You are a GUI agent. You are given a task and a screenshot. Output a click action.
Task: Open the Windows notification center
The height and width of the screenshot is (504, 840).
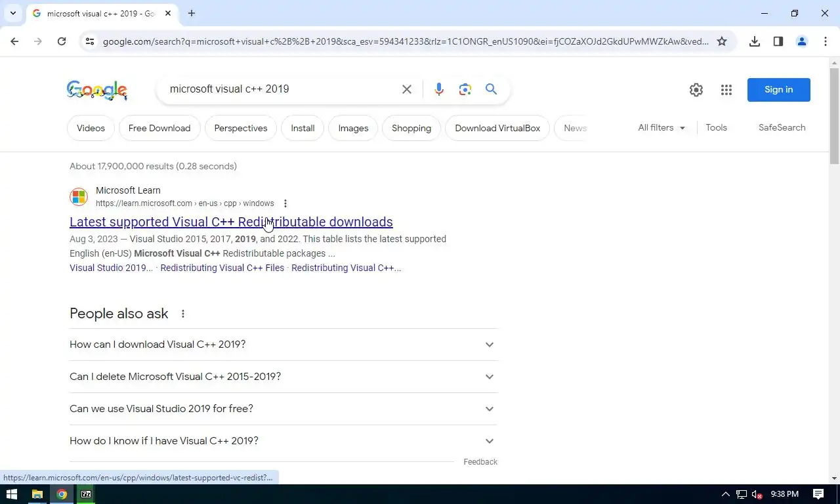818,494
